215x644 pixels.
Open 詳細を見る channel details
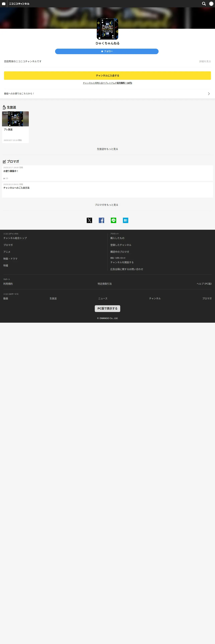tap(205, 62)
